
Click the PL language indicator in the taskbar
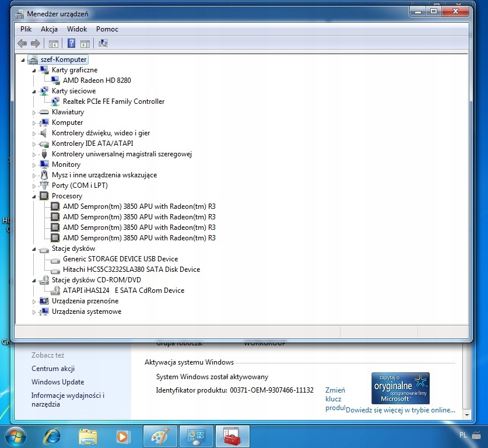coord(463,435)
